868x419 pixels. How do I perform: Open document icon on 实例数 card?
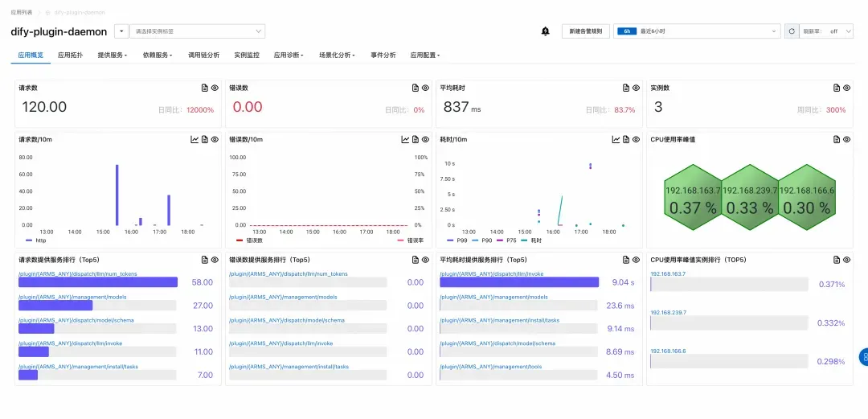(x=837, y=88)
